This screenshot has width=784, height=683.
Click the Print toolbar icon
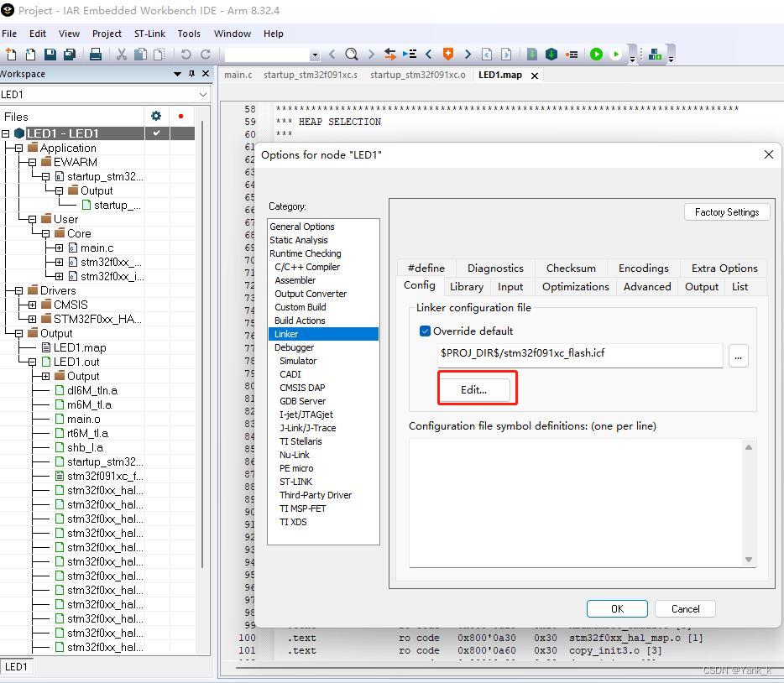pos(96,54)
